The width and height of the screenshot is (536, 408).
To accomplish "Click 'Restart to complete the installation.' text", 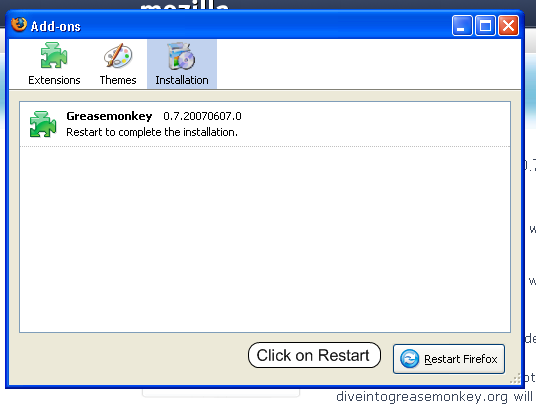I will pyautogui.click(x=152, y=132).
